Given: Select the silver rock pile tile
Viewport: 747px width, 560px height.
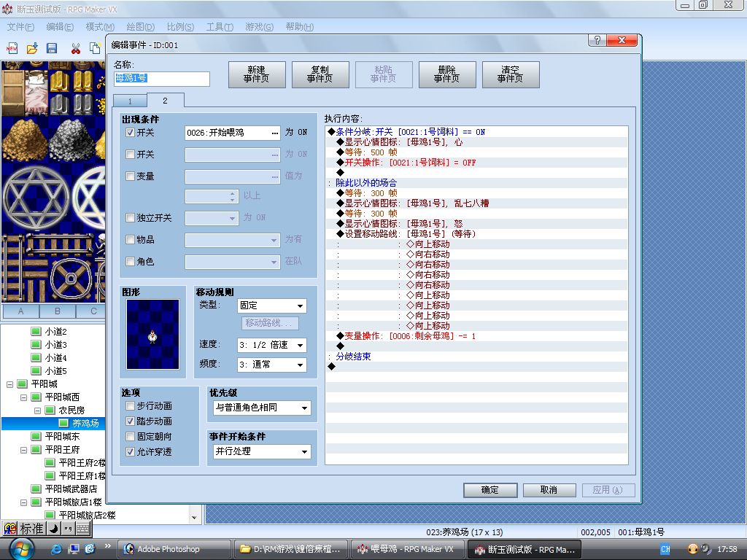Looking at the screenshot, I should pos(72,139).
